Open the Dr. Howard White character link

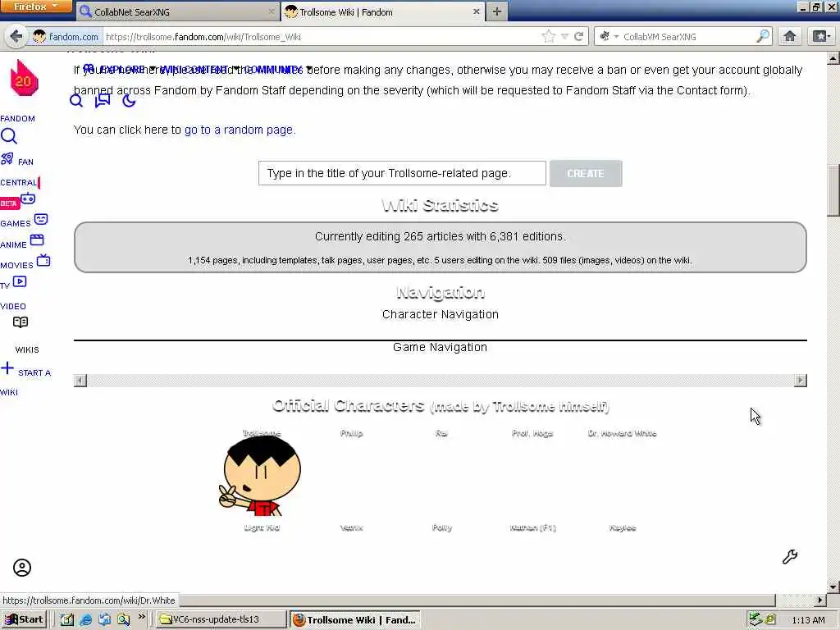click(622, 433)
